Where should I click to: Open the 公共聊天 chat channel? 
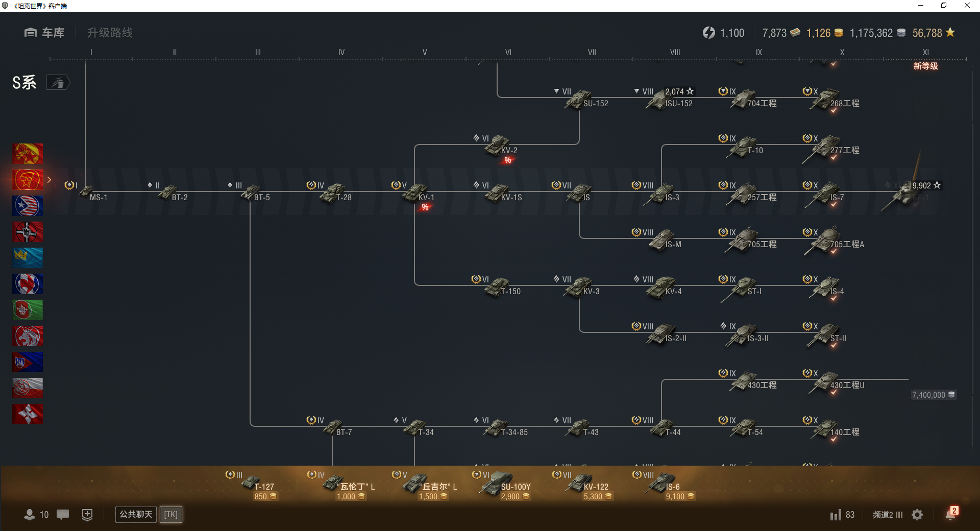[x=136, y=514]
